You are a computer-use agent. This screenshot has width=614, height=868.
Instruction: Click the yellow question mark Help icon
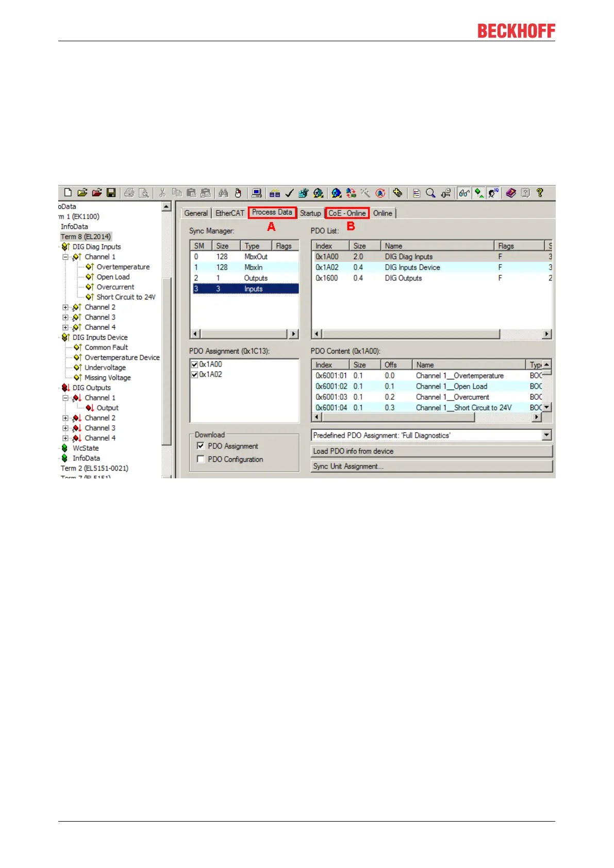coord(540,193)
